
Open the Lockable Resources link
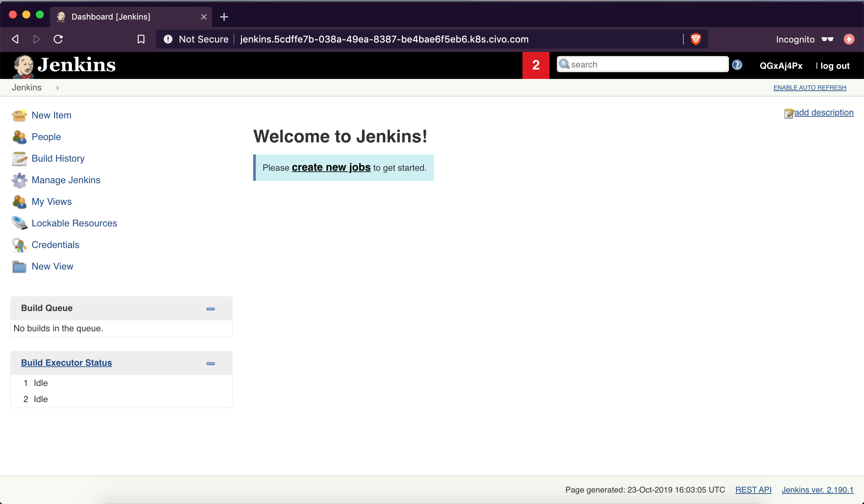74,223
